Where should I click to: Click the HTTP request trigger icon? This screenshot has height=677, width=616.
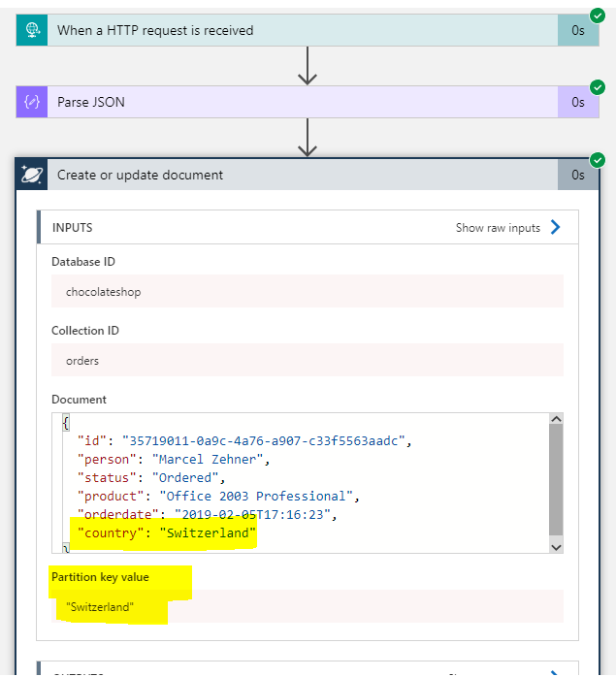click(x=32, y=30)
